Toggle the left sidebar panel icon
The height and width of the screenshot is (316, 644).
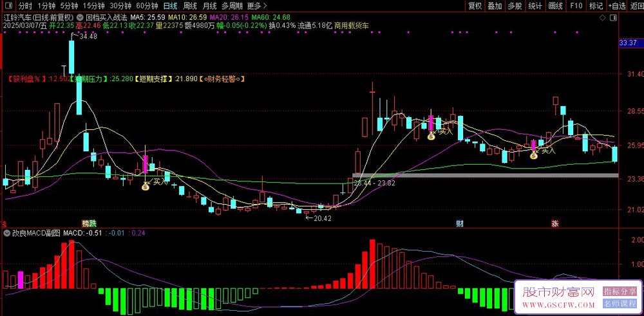pos(10,6)
